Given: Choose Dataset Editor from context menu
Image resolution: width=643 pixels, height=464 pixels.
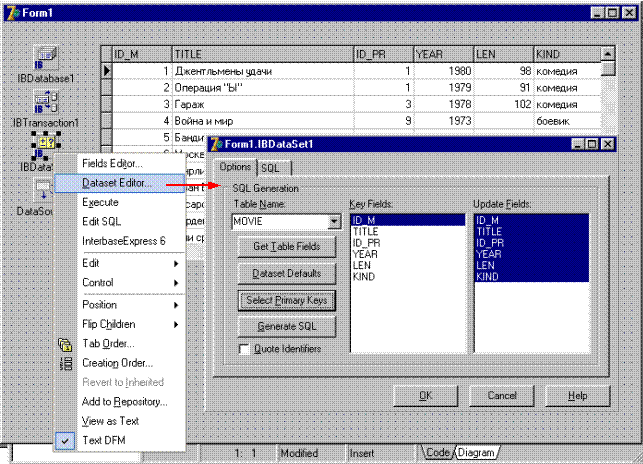Looking at the screenshot, I should (x=119, y=183).
